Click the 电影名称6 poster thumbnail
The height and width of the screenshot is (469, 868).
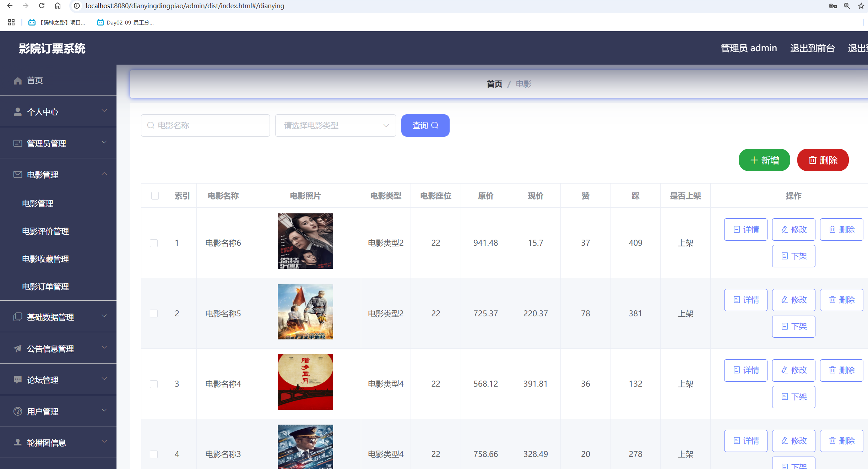point(305,241)
